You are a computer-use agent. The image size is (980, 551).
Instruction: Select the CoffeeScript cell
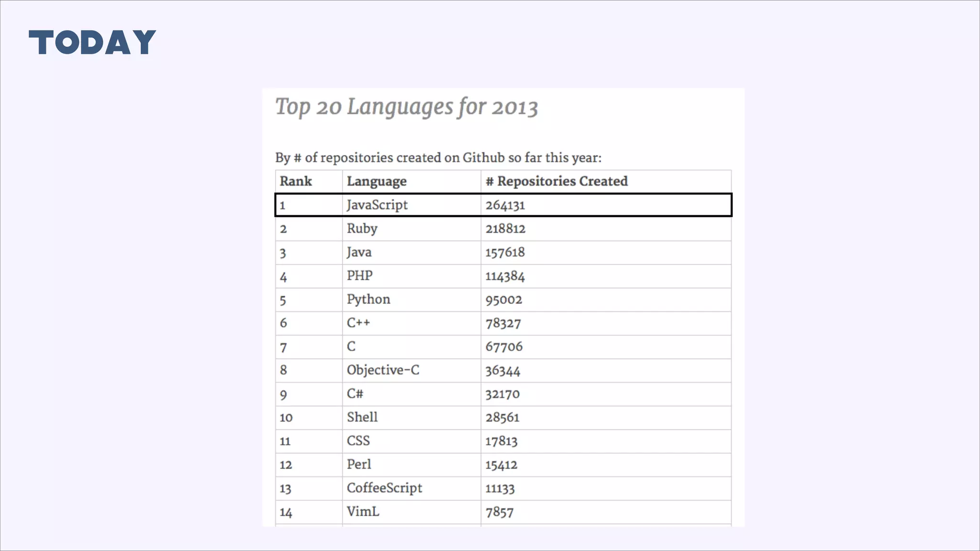[x=384, y=488]
